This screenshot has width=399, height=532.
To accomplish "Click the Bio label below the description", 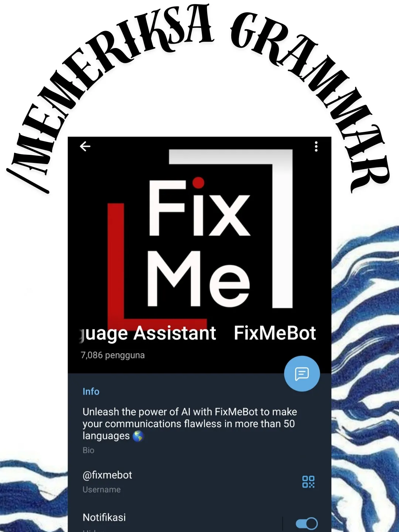I will (88, 450).
